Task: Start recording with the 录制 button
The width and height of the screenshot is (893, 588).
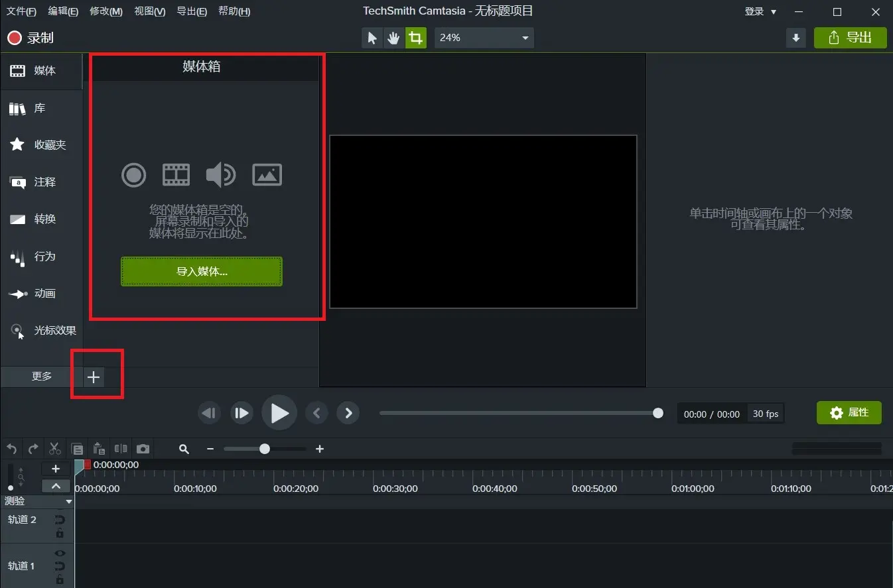Action: coord(31,38)
